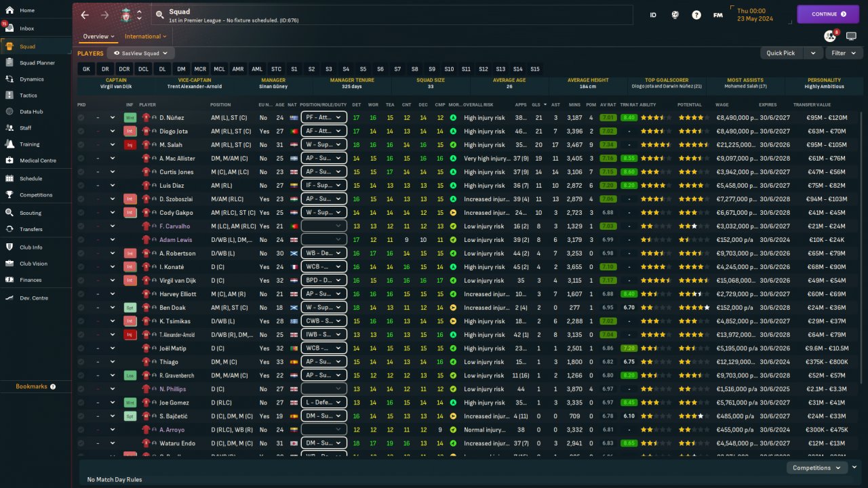The height and width of the screenshot is (488, 868).
Task: Open the FM menu icon
Action: pyautogui.click(x=717, y=14)
